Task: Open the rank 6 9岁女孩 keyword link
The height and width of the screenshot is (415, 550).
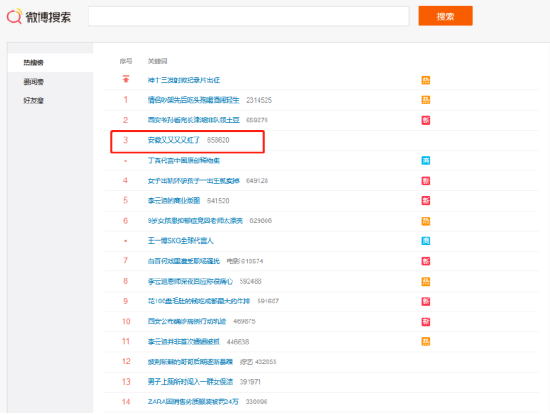Action: [195, 221]
